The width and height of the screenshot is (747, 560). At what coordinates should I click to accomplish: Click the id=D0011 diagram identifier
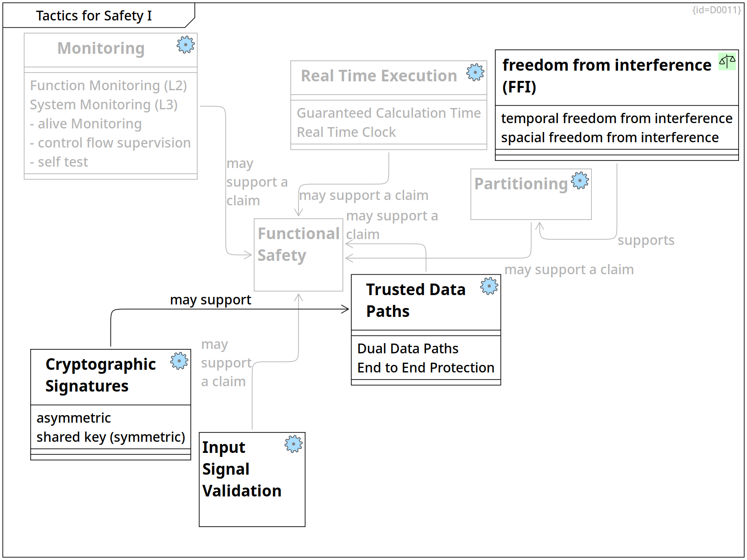pos(716,10)
